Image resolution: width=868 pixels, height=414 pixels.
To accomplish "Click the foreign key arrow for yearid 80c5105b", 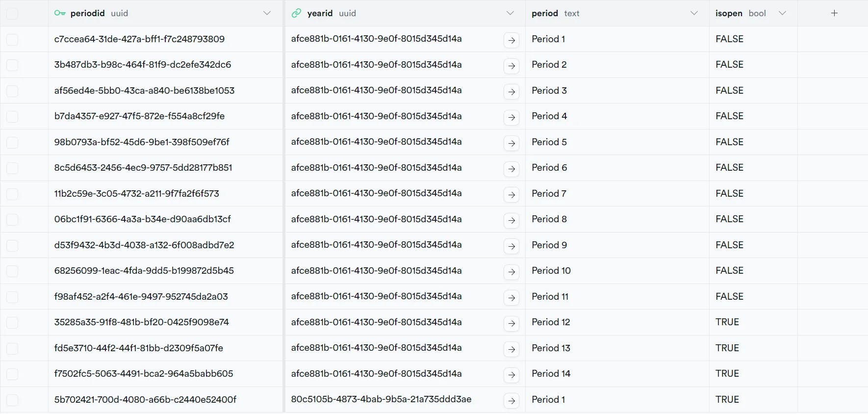I will tap(511, 401).
